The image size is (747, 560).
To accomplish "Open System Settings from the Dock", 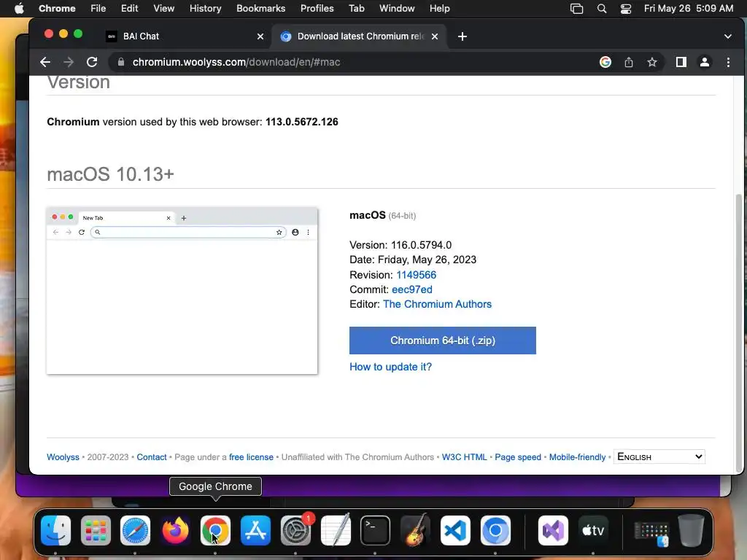I will tap(295, 530).
